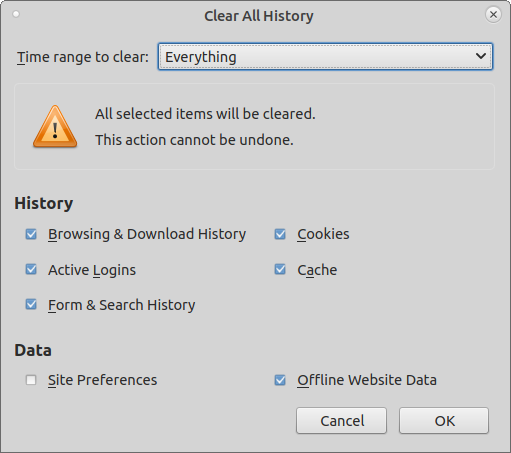Image resolution: width=511 pixels, height=453 pixels.
Task: Uncheck Browsing & Download History
Action: (x=31, y=234)
